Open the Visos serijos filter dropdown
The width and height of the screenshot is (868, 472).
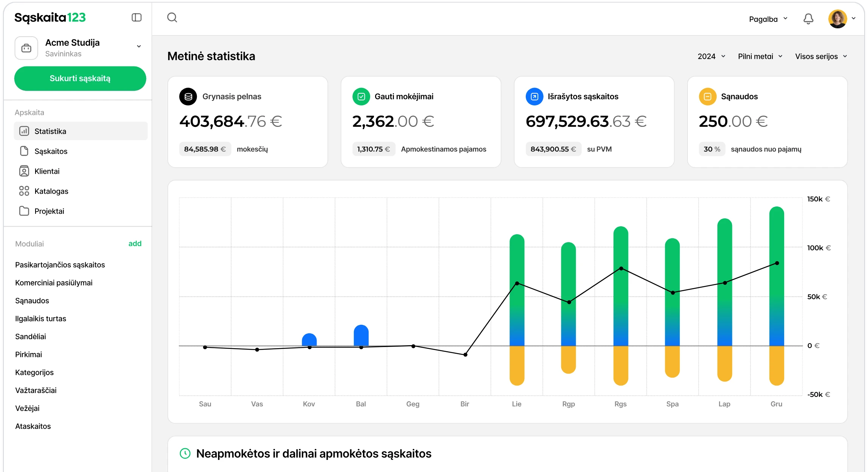[x=821, y=56]
